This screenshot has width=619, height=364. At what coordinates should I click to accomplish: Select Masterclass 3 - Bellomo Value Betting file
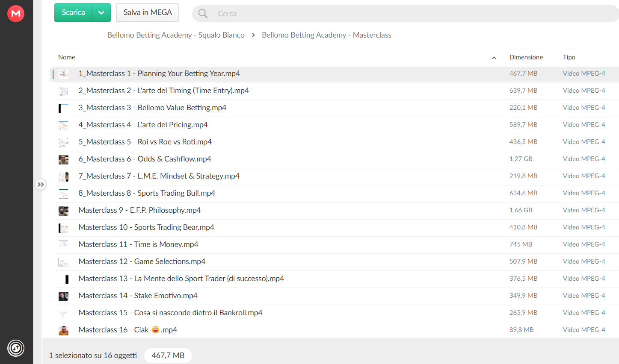(335, 108)
